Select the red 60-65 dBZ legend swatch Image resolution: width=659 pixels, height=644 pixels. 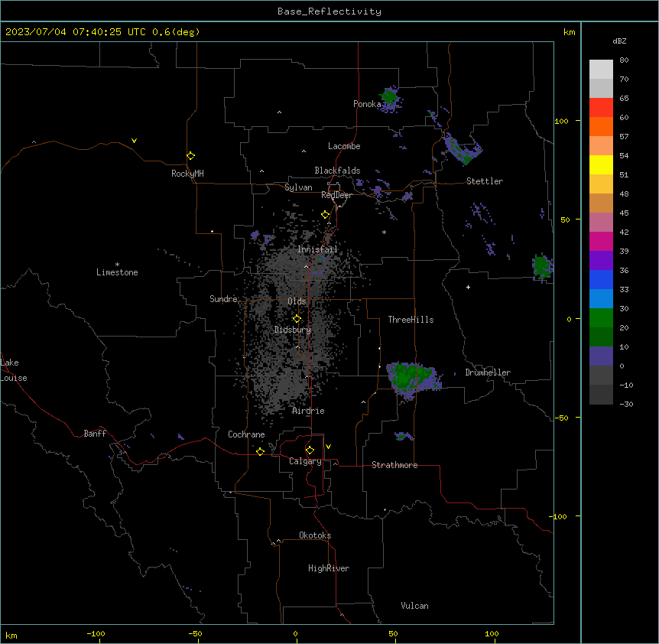coord(601,108)
